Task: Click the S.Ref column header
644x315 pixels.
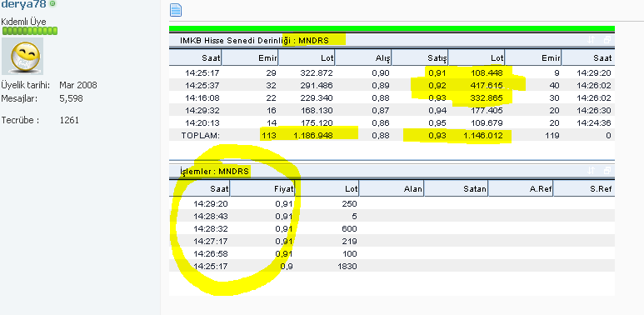Action: (x=584, y=189)
